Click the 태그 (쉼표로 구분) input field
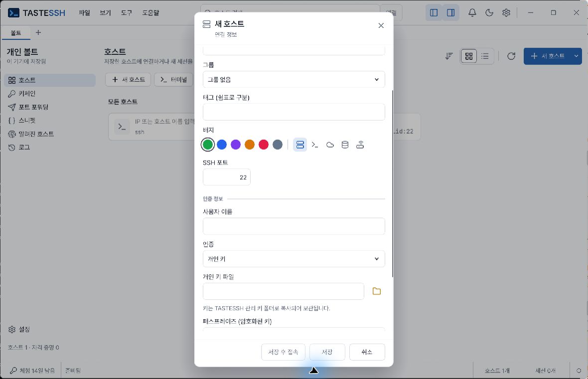The image size is (588, 379). coord(294,112)
